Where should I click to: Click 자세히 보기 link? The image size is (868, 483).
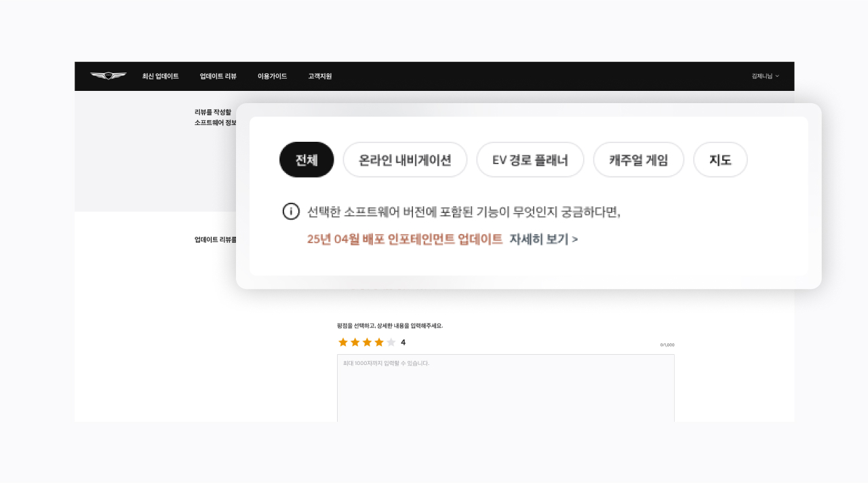coord(544,239)
